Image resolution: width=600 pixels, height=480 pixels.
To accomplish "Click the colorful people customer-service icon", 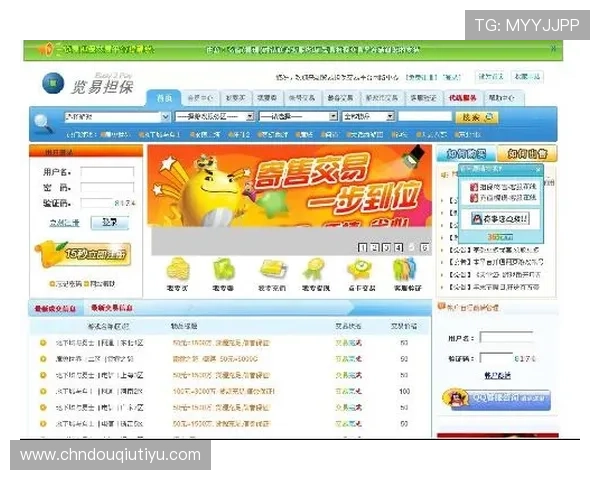I will click(x=404, y=269).
